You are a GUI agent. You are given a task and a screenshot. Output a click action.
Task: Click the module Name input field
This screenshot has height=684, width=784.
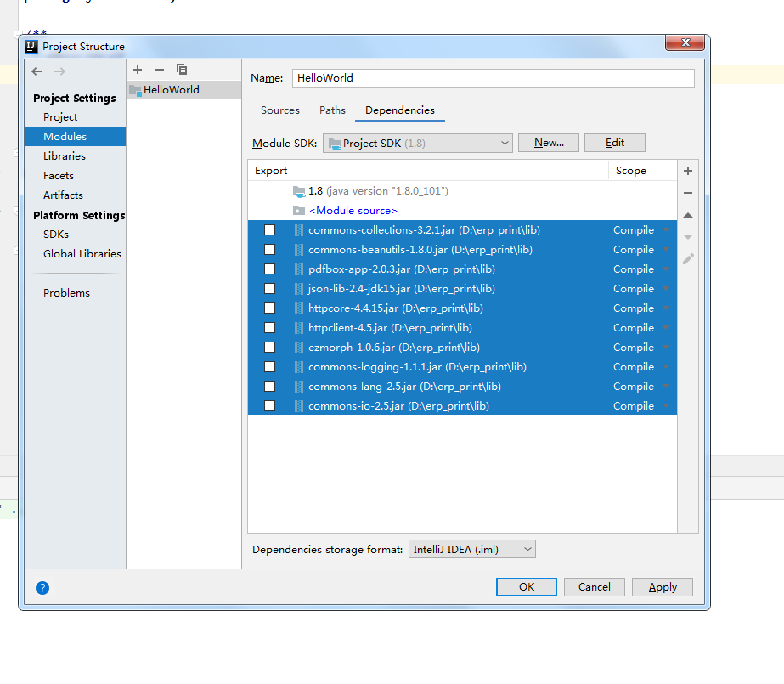tap(493, 78)
